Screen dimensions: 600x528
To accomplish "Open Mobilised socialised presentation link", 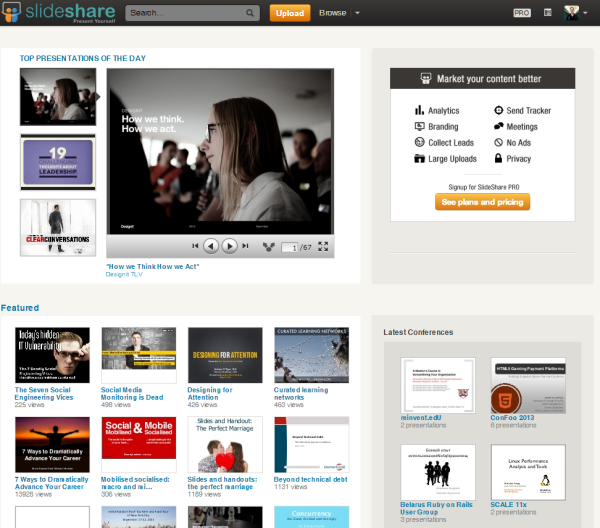I will click(135, 483).
